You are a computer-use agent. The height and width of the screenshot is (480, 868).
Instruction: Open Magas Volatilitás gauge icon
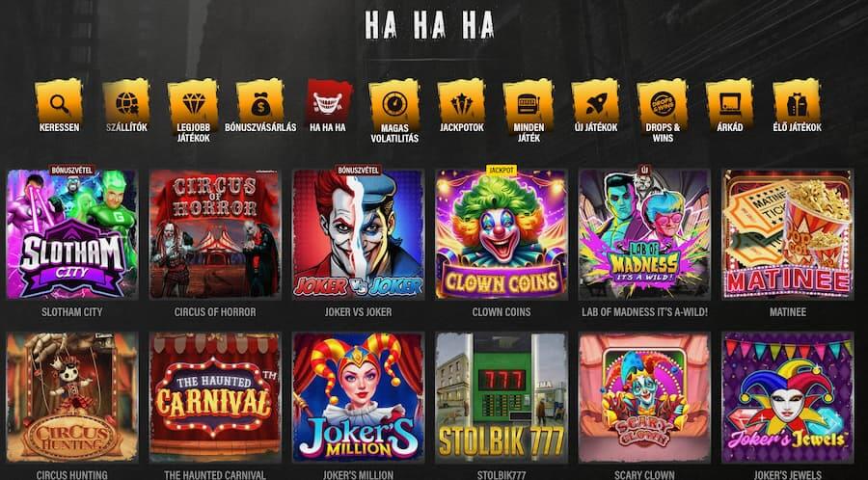pyautogui.click(x=394, y=103)
